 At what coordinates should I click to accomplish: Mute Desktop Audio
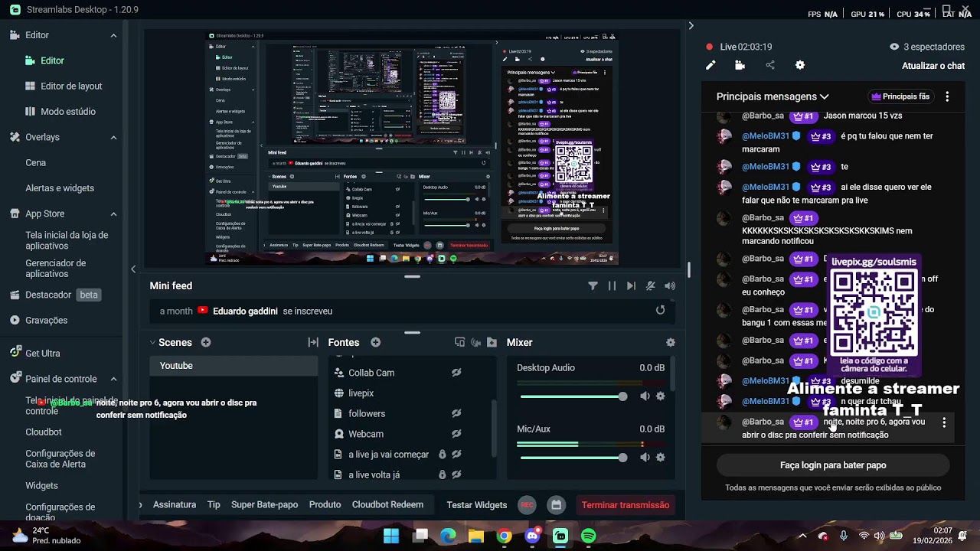click(x=645, y=396)
